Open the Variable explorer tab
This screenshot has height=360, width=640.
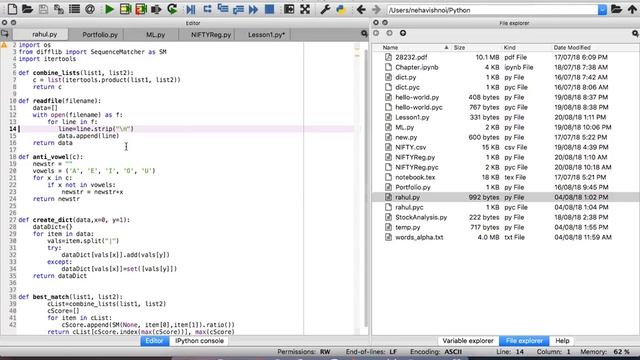tap(468, 341)
